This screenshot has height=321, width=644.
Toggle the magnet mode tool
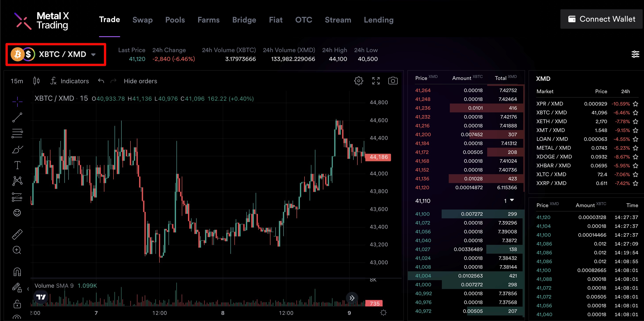coord(17,272)
